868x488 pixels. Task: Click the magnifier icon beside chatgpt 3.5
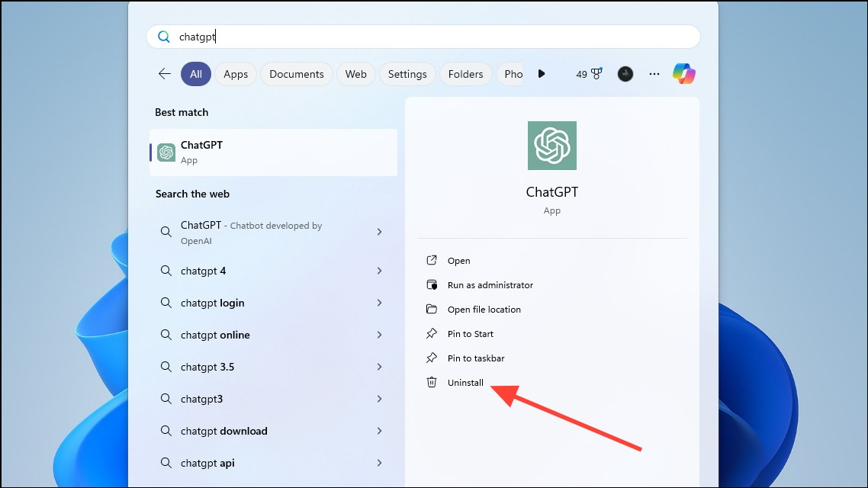pyautogui.click(x=166, y=367)
